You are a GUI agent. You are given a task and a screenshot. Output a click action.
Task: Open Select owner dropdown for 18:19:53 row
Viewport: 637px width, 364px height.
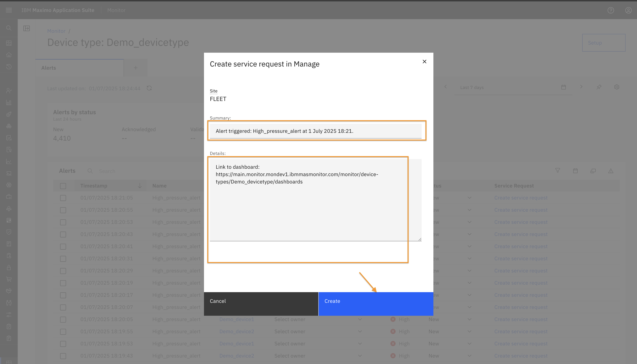(318, 344)
